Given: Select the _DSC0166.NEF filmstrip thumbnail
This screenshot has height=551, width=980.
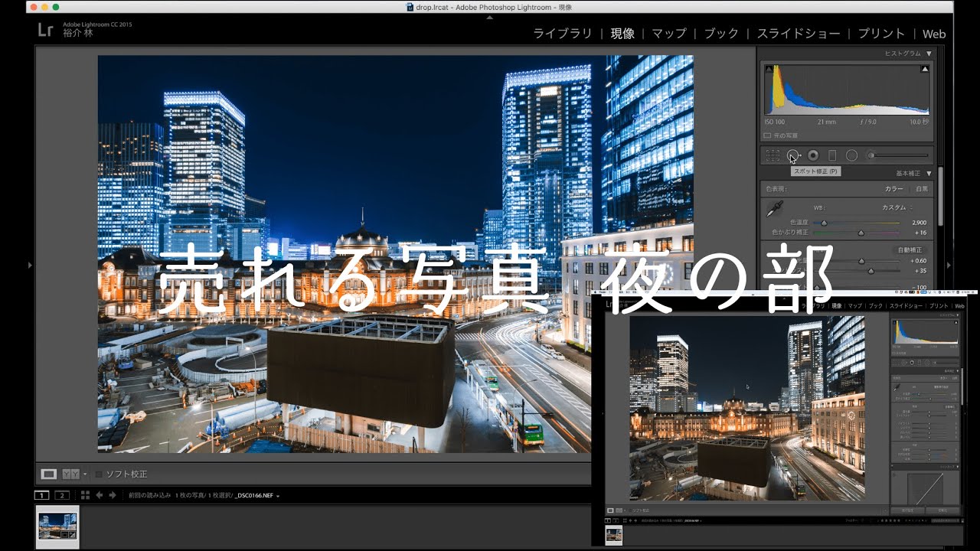Looking at the screenshot, I should coord(58,527).
